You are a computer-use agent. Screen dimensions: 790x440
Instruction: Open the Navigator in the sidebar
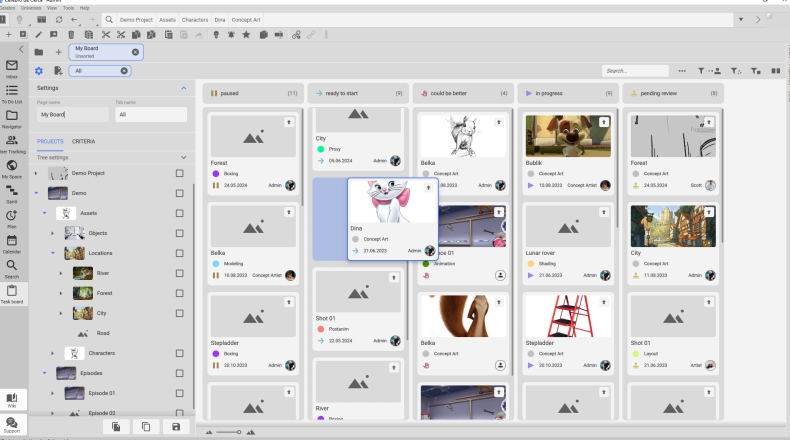click(12, 118)
